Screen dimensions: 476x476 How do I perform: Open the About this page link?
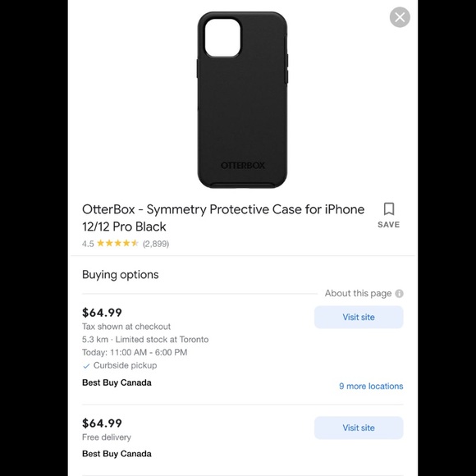pyautogui.click(x=358, y=293)
